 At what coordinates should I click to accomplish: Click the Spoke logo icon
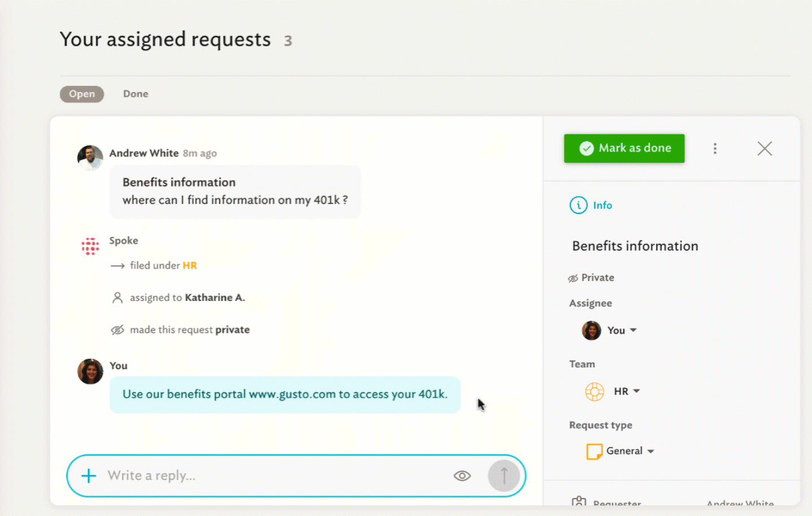[90, 246]
